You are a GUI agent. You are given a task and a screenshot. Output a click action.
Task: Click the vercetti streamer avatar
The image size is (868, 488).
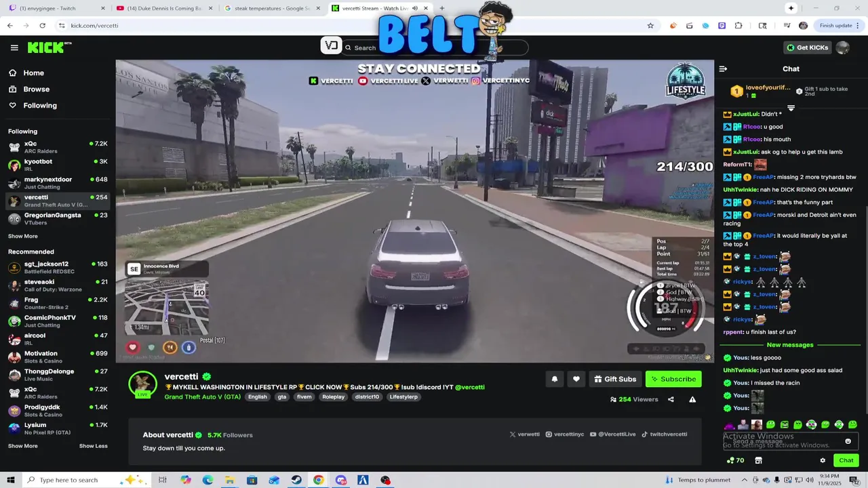click(143, 384)
